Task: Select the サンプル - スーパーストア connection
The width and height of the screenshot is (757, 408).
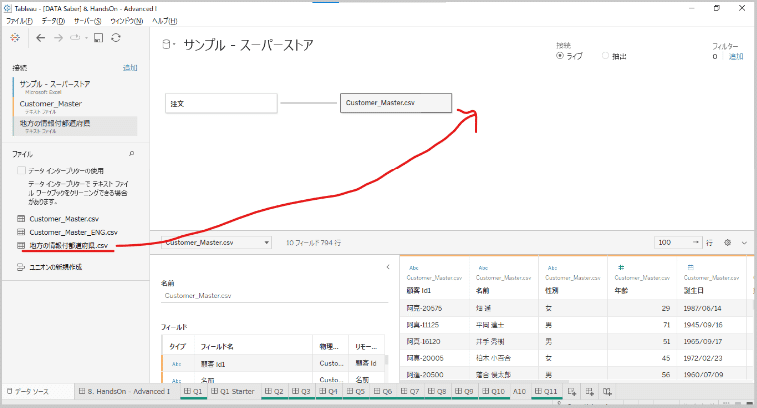Action: pyautogui.click(x=75, y=86)
